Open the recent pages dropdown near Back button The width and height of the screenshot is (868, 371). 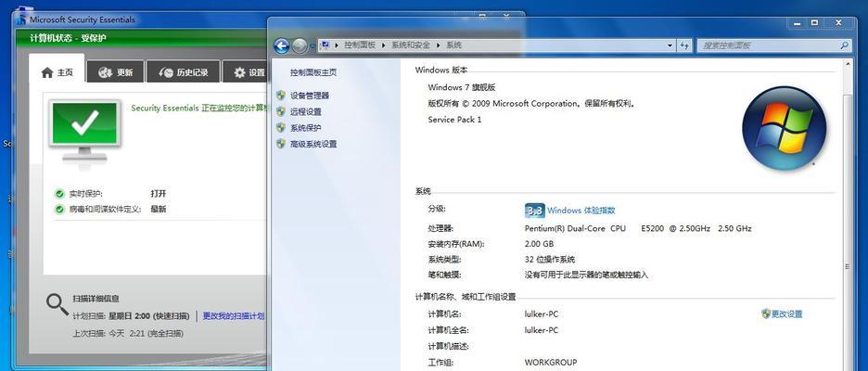[313, 46]
